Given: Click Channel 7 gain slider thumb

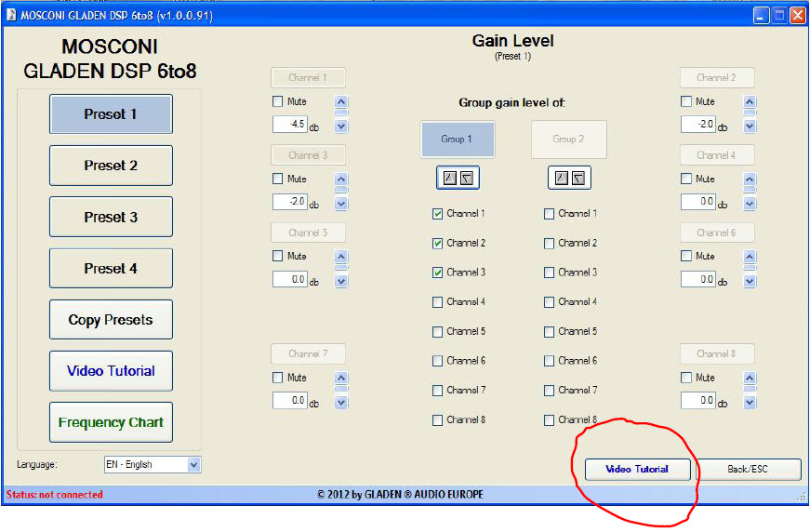Looking at the screenshot, I should [341, 389].
